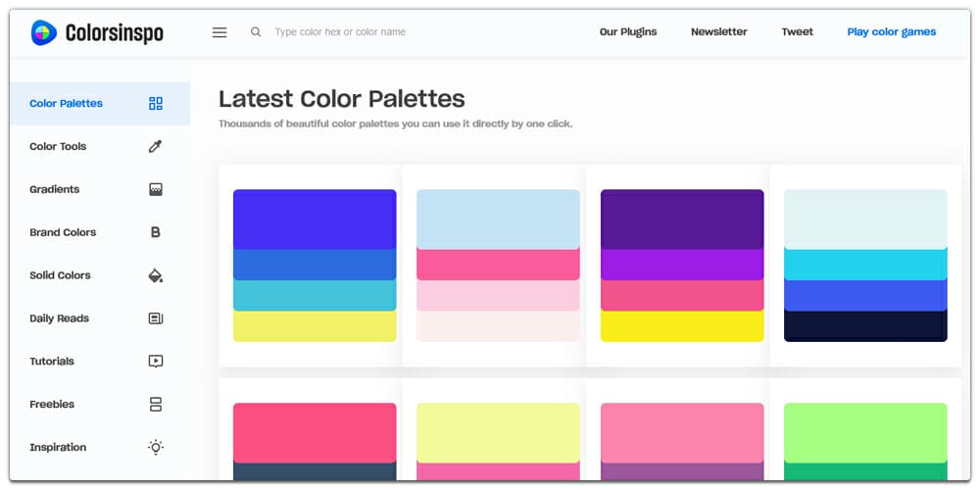This screenshot has width=980, height=490.
Task: Pick the bright cyan swatch in fourth palette
Action: point(865,265)
